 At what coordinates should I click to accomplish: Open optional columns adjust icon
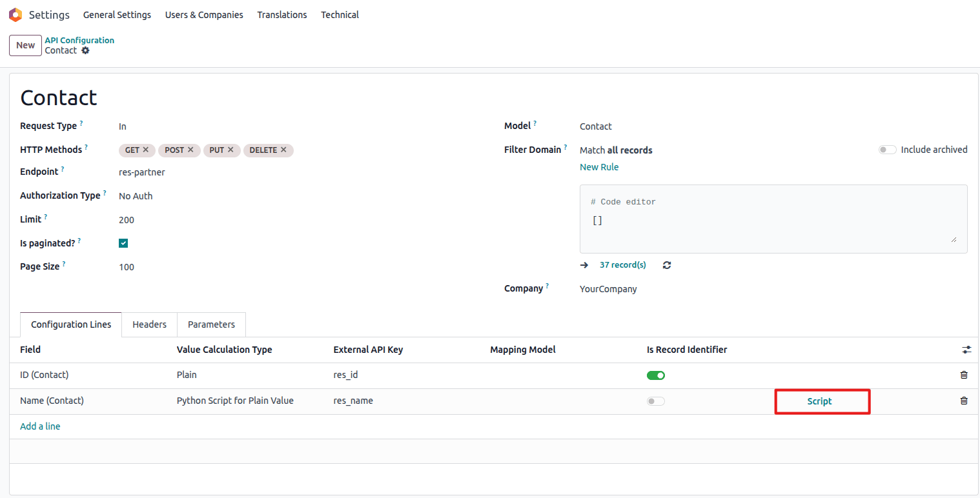(966, 350)
